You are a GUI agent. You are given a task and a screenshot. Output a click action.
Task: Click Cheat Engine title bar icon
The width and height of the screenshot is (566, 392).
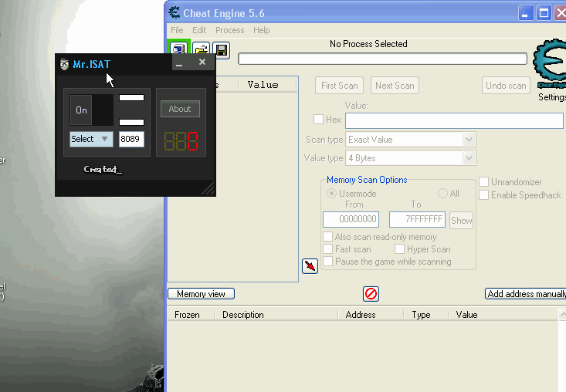click(175, 13)
